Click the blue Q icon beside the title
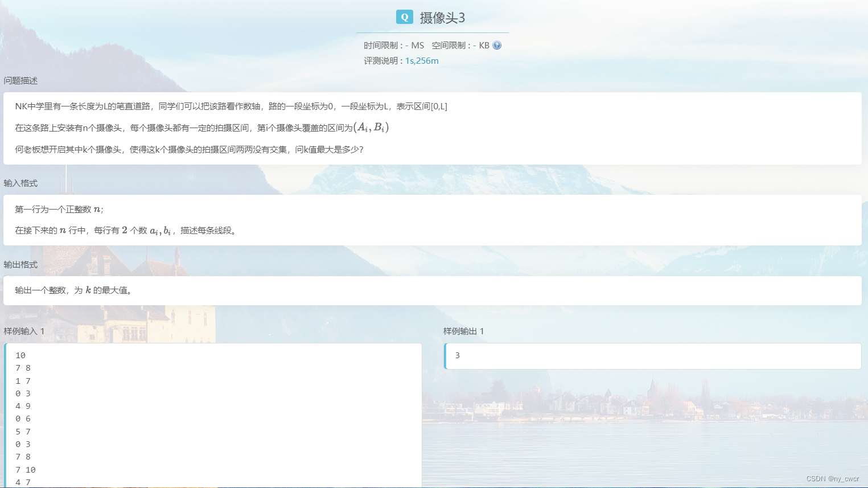Image resolution: width=868 pixels, height=488 pixels. (x=405, y=17)
